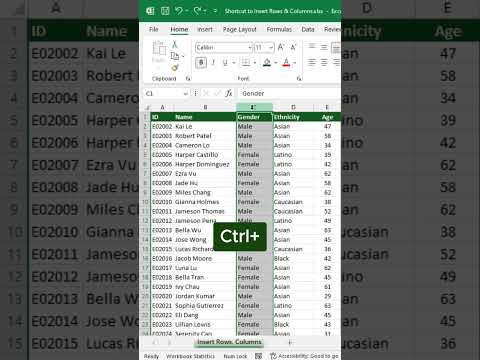Image resolution: width=480 pixels, height=360 pixels.
Task: Click the Decrease Font Size icon
Action: pyautogui.click(x=293, y=48)
